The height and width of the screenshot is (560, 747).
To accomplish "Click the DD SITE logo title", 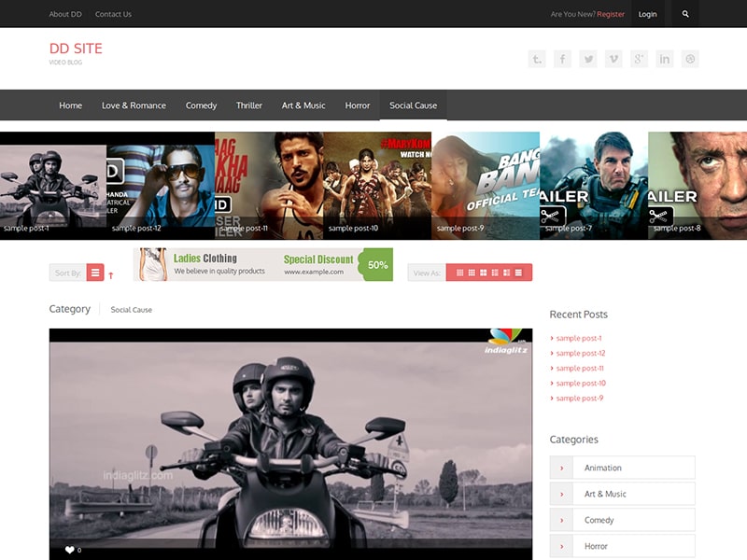I will pyautogui.click(x=76, y=49).
